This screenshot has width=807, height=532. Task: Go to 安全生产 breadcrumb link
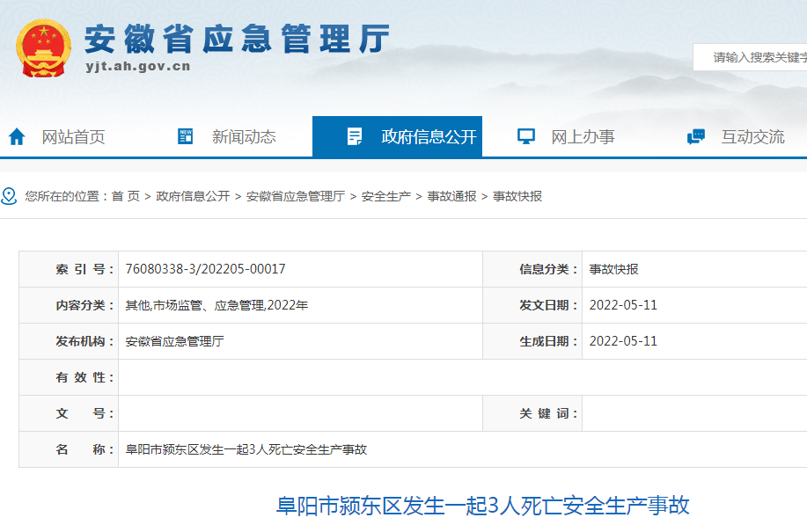click(x=386, y=196)
